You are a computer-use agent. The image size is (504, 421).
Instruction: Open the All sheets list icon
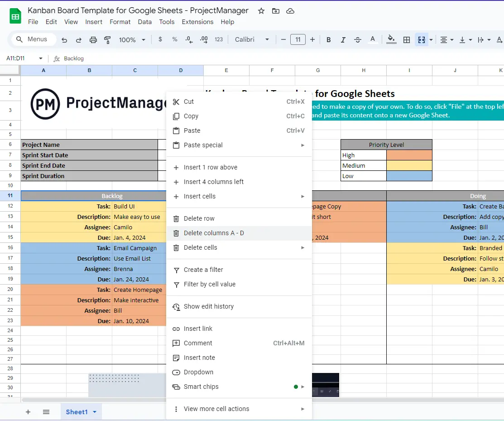tap(46, 412)
